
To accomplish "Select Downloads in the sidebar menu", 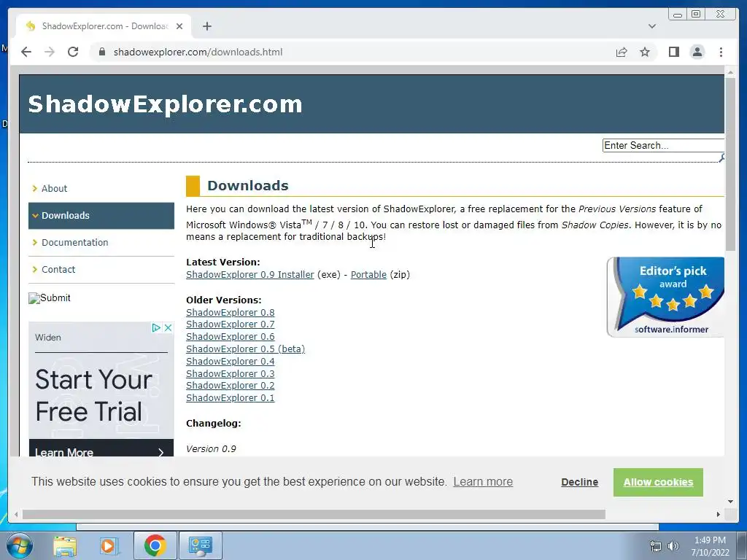I will pos(101,216).
